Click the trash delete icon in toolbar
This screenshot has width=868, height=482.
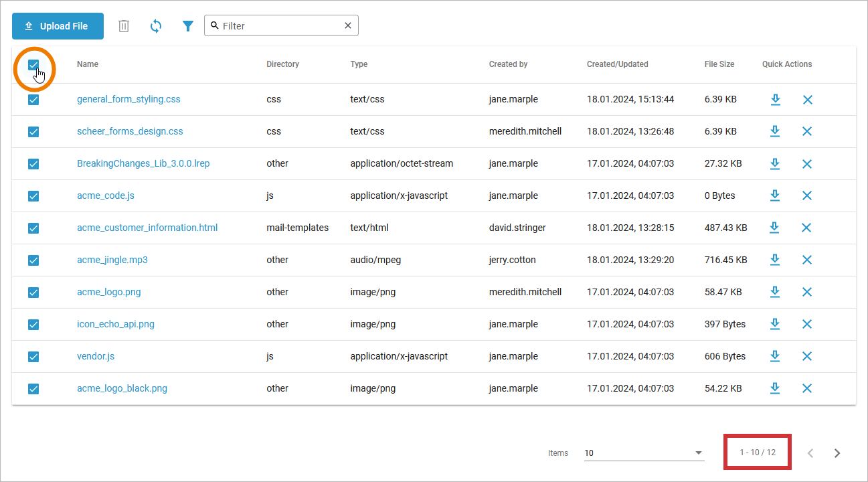point(124,26)
